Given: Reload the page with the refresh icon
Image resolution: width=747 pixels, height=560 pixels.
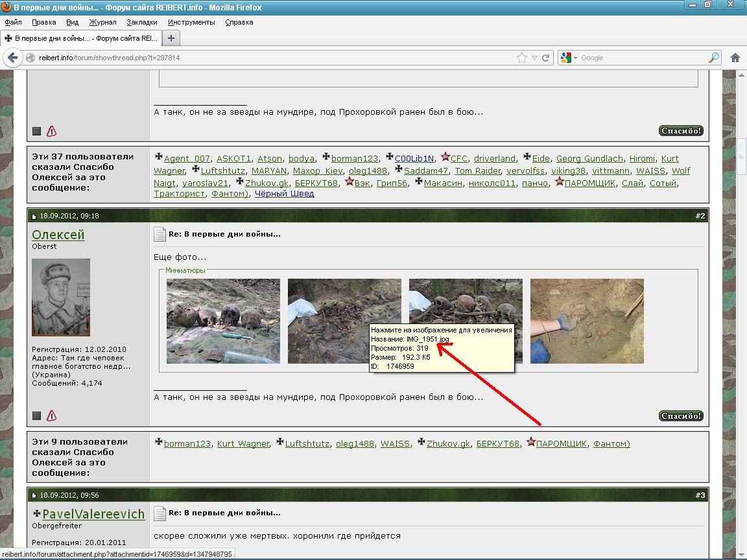Looking at the screenshot, I should pos(546,58).
